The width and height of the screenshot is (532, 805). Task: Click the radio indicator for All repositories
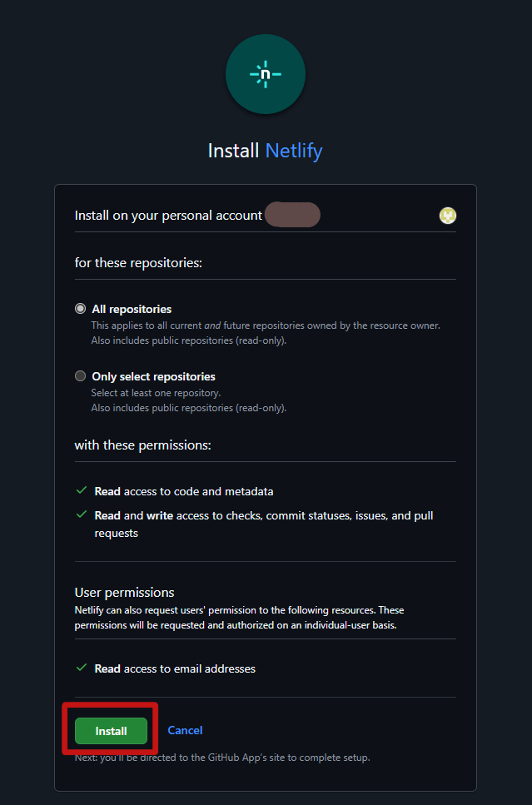80,308
